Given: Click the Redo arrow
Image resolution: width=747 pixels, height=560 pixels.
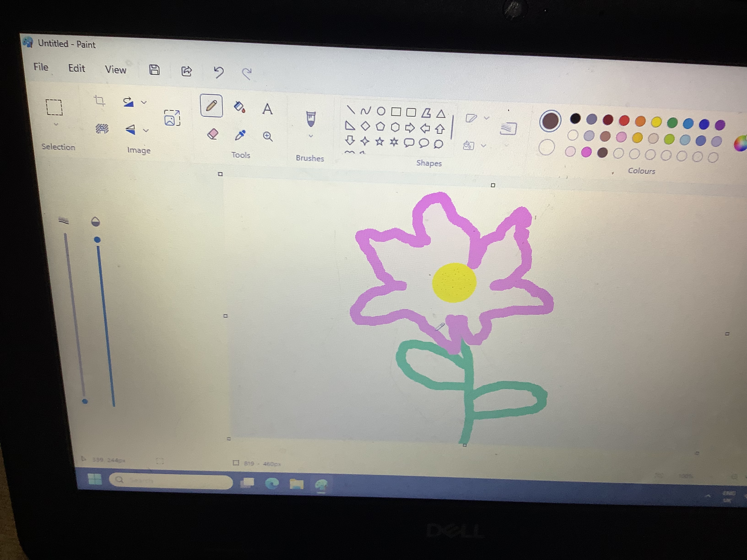Looking at the screenshot, I should click(247, 73).
